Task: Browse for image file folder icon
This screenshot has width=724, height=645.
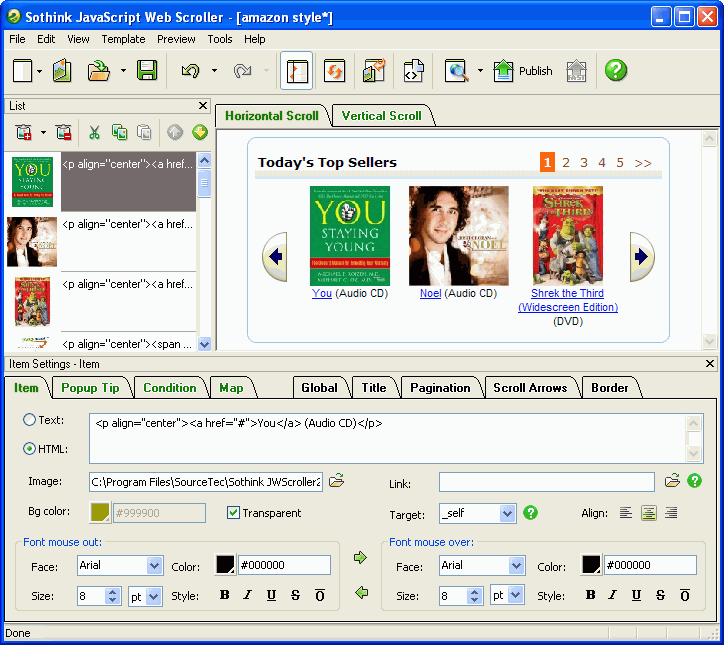Action: coord(337,481)
